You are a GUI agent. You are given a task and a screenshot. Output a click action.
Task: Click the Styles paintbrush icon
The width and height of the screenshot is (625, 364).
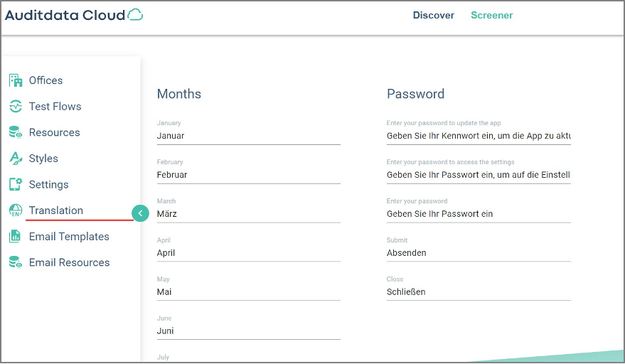16,159
